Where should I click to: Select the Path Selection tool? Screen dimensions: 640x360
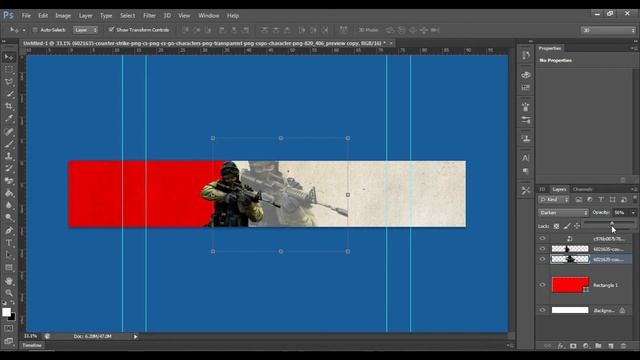click(x=9, y=256)
